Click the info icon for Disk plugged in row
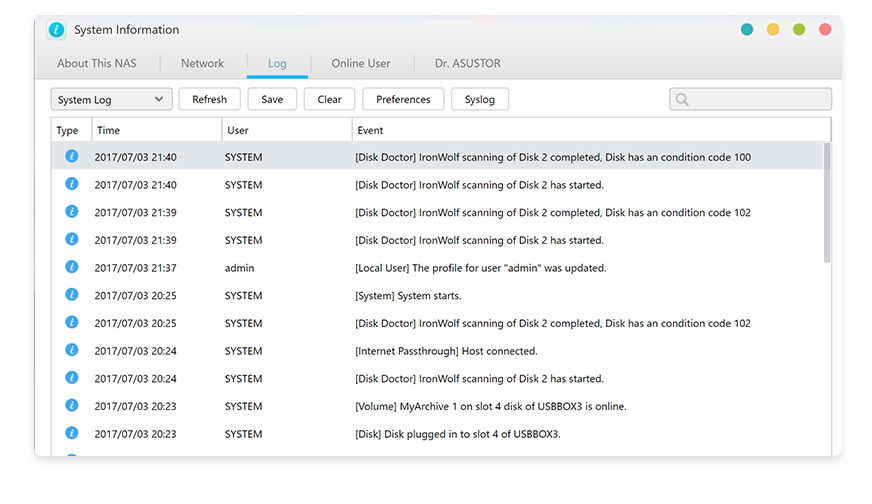872x504 pixels. click(x=72, y=433)
